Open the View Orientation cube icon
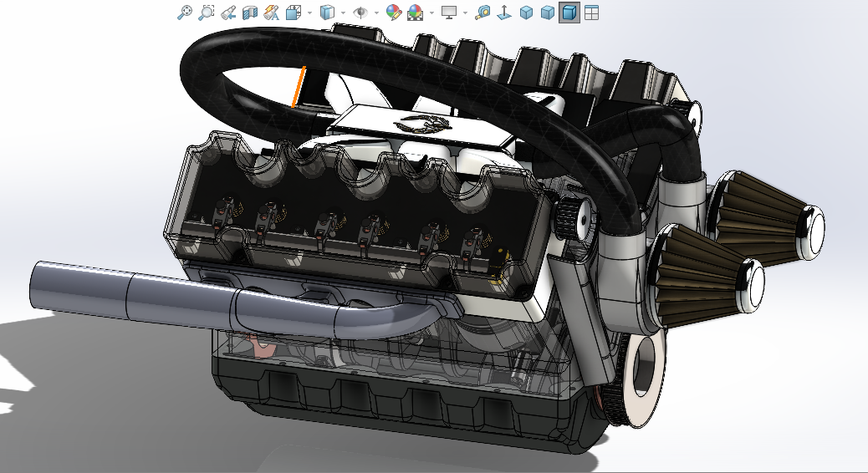The height and width of the screenshot is (473, 868). click(x=294, y=13)
